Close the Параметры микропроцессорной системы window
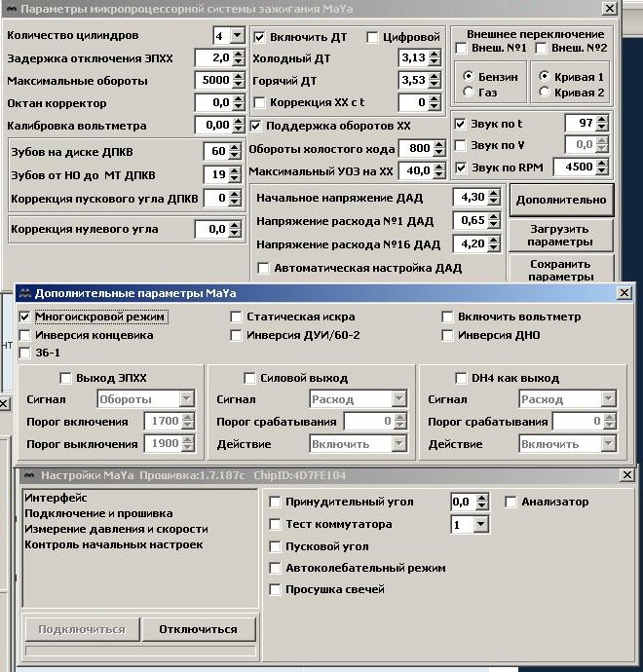This screenshot has height=672, width=643. (x=610, y=9)
